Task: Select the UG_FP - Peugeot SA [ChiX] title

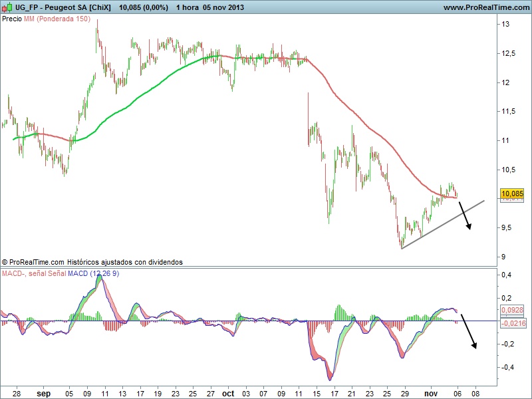Action: tap(63, 7)
